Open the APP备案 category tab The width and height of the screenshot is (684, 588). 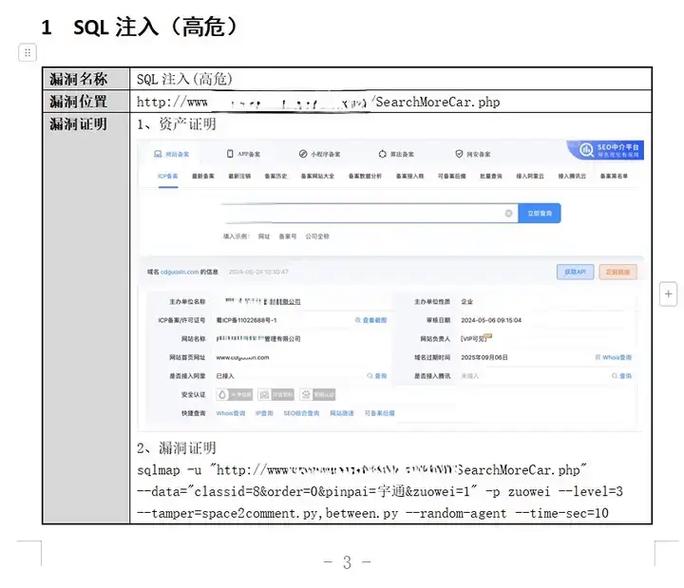(x=243, y=154)
